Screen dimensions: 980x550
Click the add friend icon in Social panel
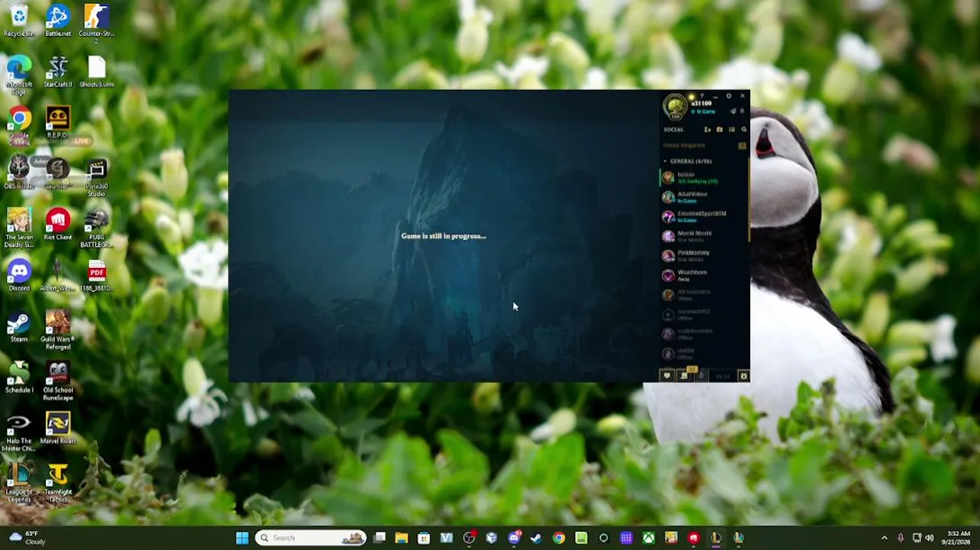click(x=708, y=130)
